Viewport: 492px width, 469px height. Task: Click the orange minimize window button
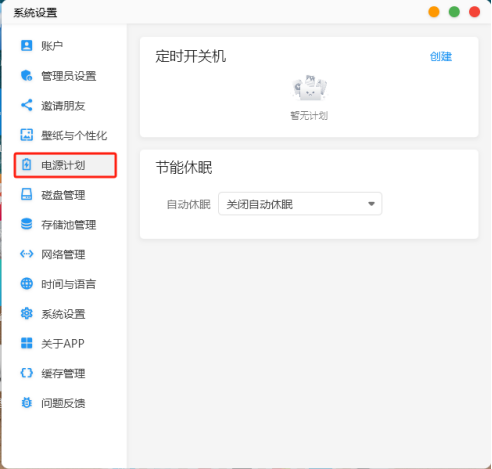tap(434, 12)
